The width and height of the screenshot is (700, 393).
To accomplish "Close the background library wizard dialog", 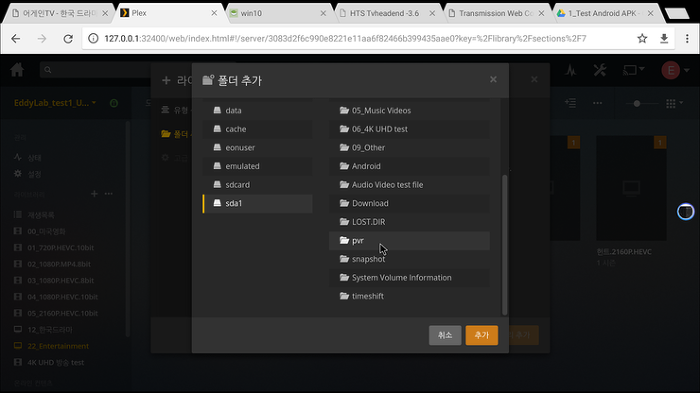I will [534, 79].
